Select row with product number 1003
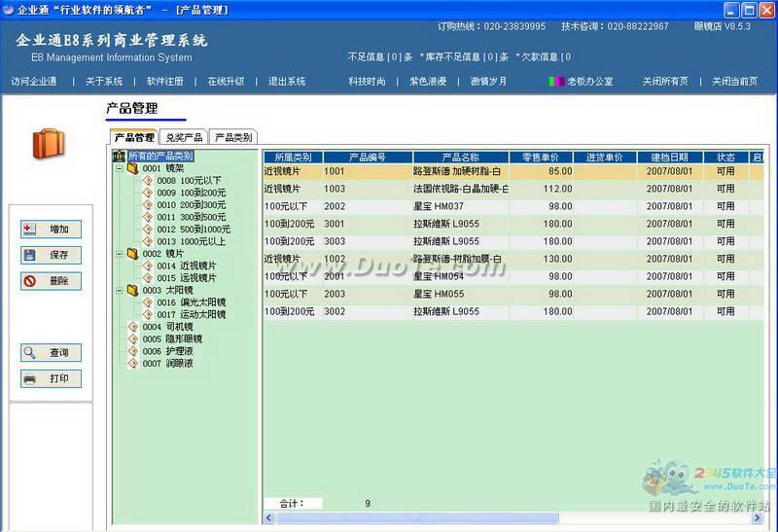The width and height of the screenshot is (778, 532). pos(513,189)
